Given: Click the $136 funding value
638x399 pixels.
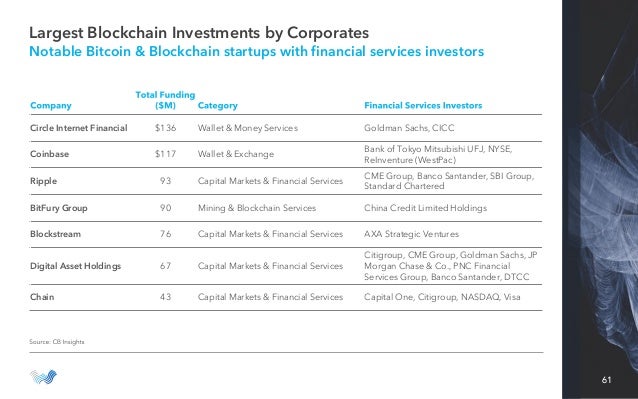Looking at the screenshot, I should [x=166, y=128].
